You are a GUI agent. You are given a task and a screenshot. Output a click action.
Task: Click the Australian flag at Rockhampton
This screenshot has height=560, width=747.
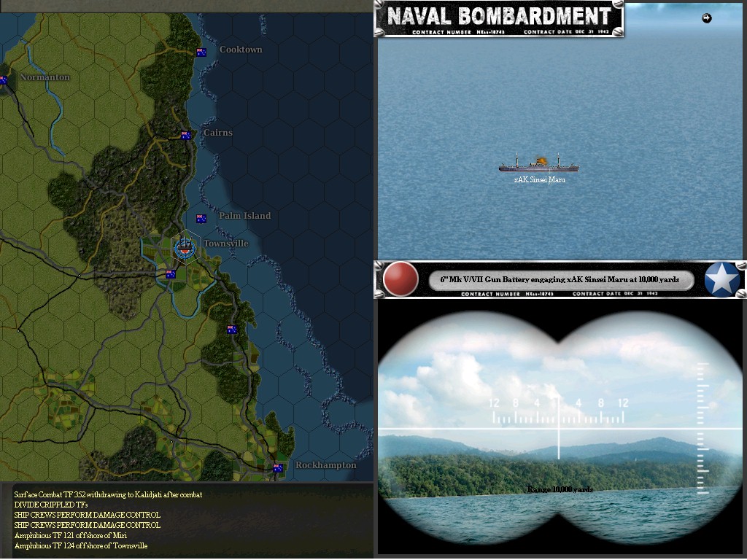[278, 468]
